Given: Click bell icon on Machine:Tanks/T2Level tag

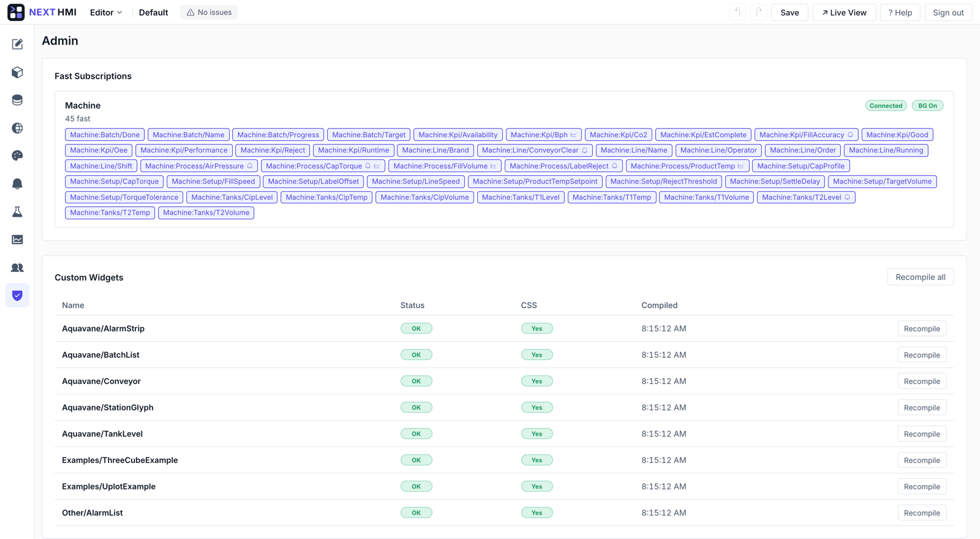Looking at the screenshot, I should pos(847,197).
